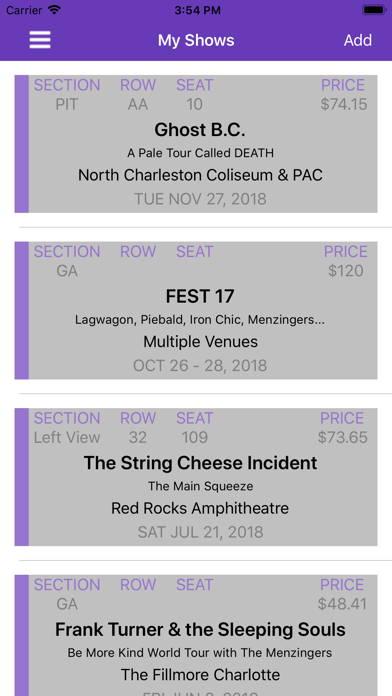This screenshot has height=696, width=392.
Task: Tap North Charleston Coliseum & PAC venue
Action: point(200,175)
